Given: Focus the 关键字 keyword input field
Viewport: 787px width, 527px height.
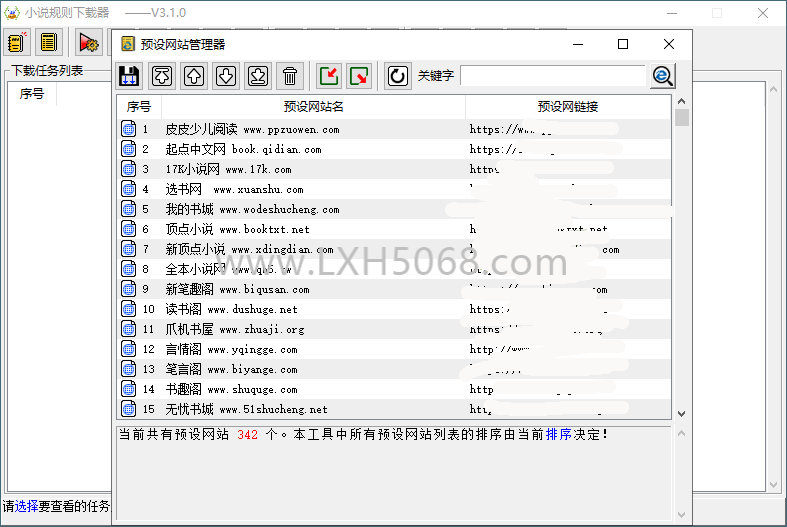Looking at the screenshot, I should coord(553,76).
